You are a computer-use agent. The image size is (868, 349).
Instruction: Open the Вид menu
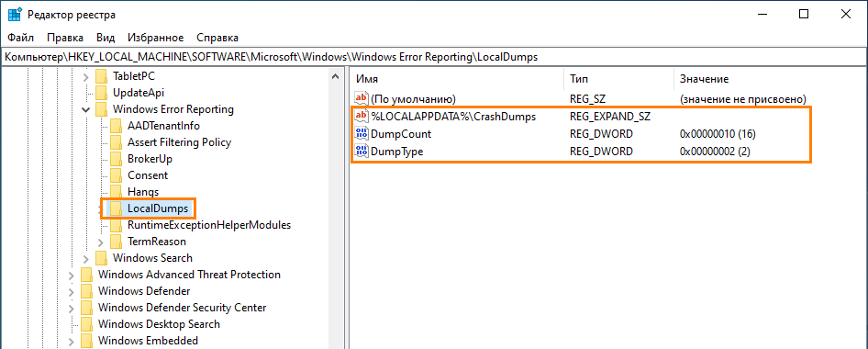[x=106, y=38]
